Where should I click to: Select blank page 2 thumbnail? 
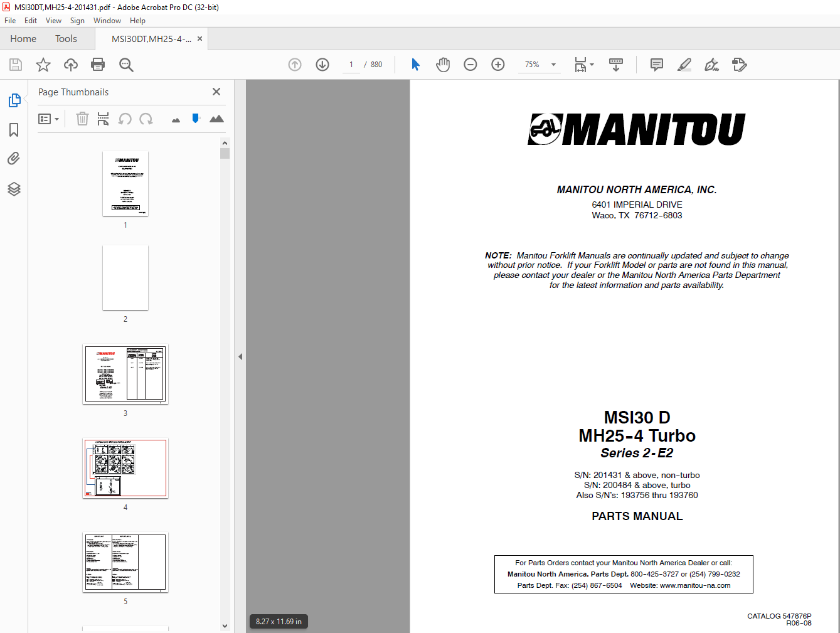click(125, 277)
